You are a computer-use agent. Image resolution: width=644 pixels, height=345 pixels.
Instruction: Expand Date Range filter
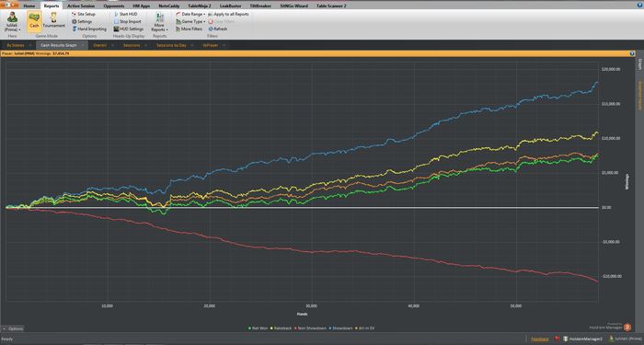pyautogui.click(x=190, y=14)
